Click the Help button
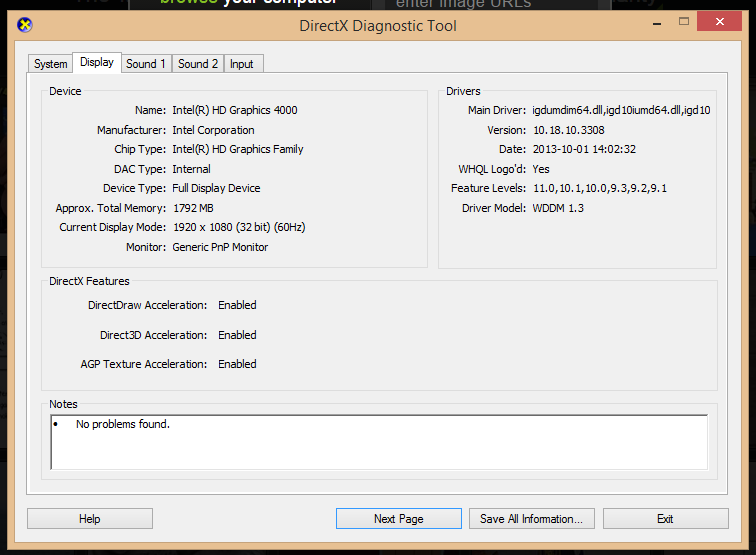 [90, 518]
